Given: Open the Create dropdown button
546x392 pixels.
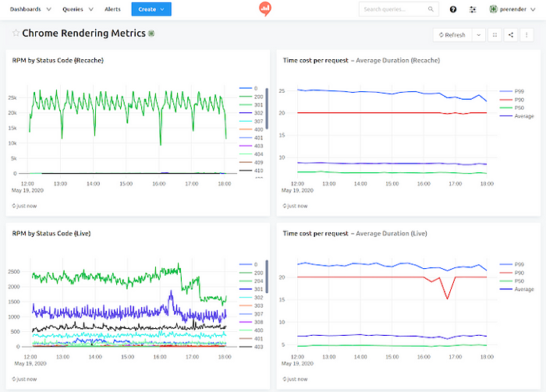Looking at the screenshot, I should tap(151, 9).
